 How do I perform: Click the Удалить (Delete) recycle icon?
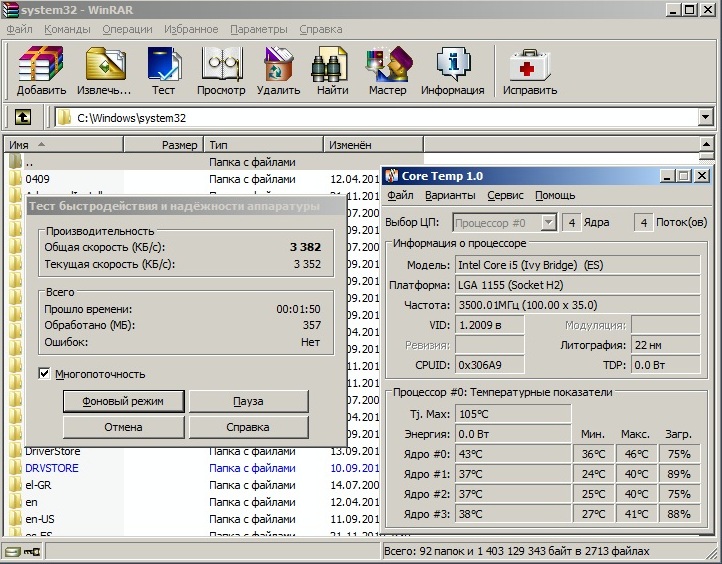point(279,63)
